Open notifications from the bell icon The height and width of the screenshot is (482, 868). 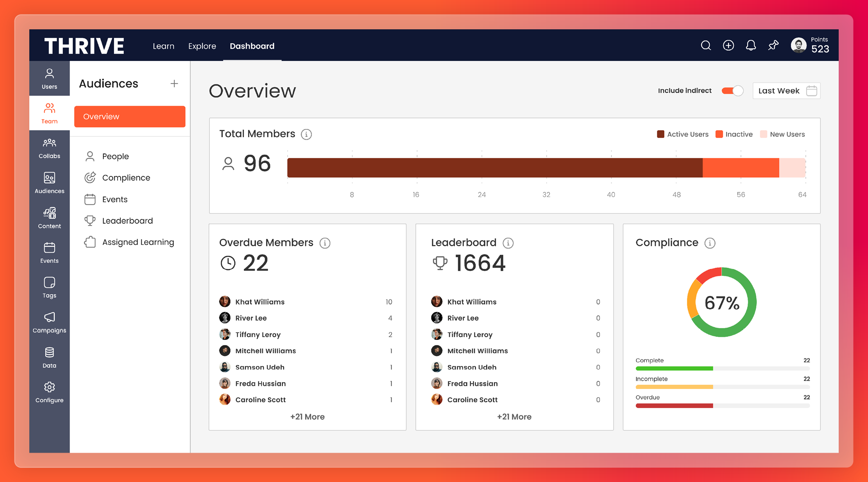pyautogui.click(x=751, y=45)
